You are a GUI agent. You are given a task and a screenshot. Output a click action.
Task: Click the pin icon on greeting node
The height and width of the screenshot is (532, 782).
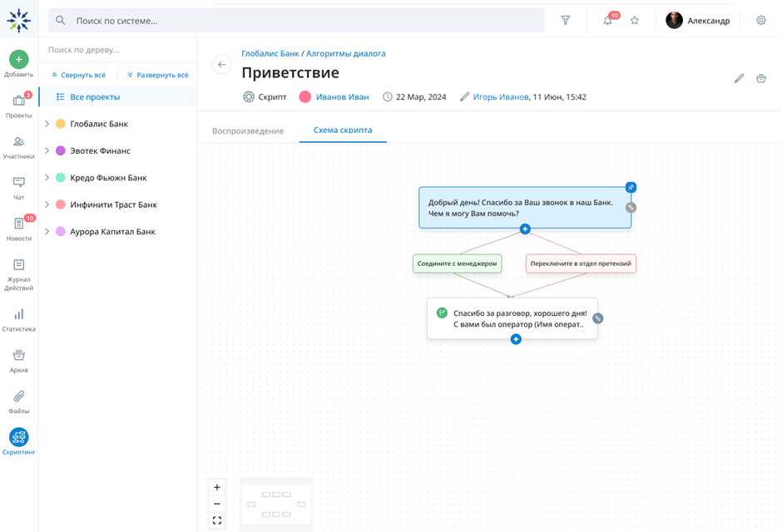[631, 187]
